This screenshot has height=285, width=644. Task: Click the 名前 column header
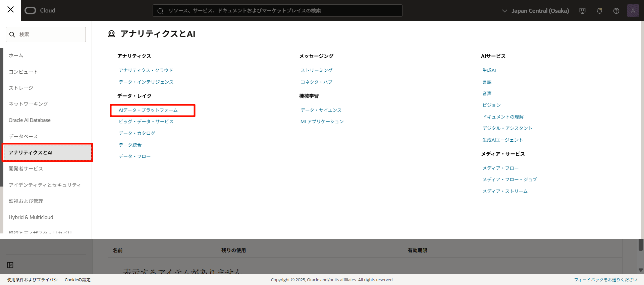pyautogui.click(x=118, y=251)
